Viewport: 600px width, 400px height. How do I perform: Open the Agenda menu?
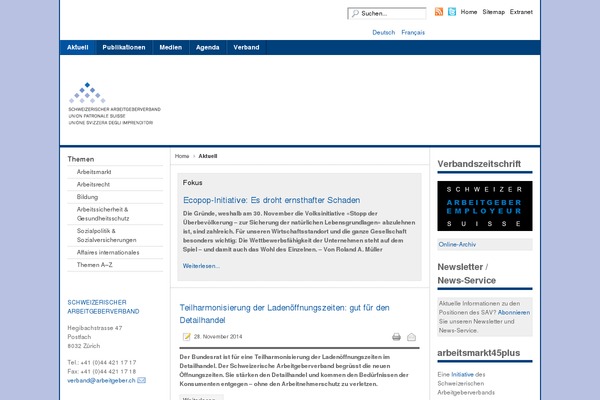(207, 47)
